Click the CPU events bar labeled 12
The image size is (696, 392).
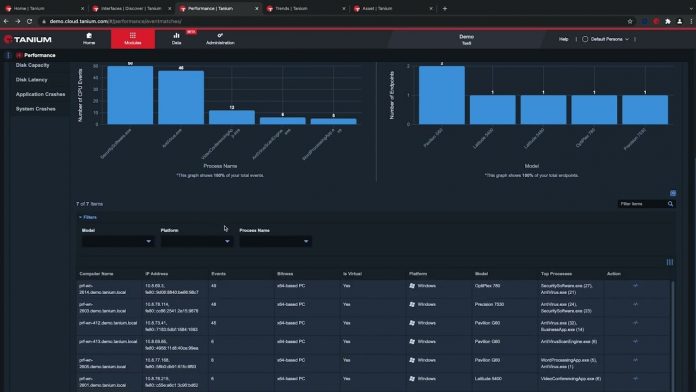(x=232, y=117)
